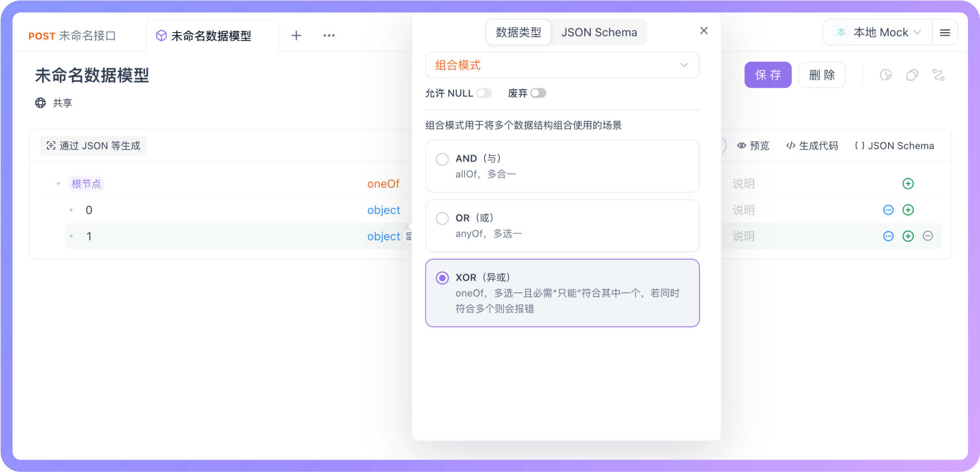Viewport: 980px width, 472px height.
Task: Switch to the JSON Schema tab in dialog
Action: (599, 32)
